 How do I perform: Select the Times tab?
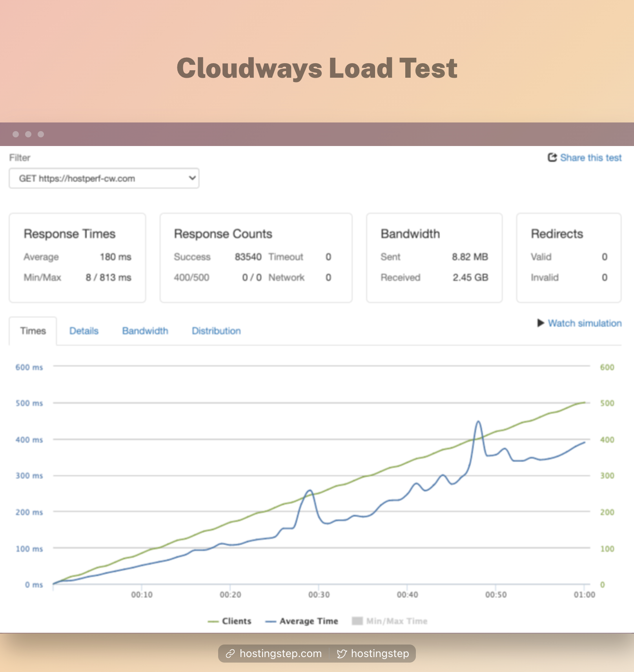[33, 331]
